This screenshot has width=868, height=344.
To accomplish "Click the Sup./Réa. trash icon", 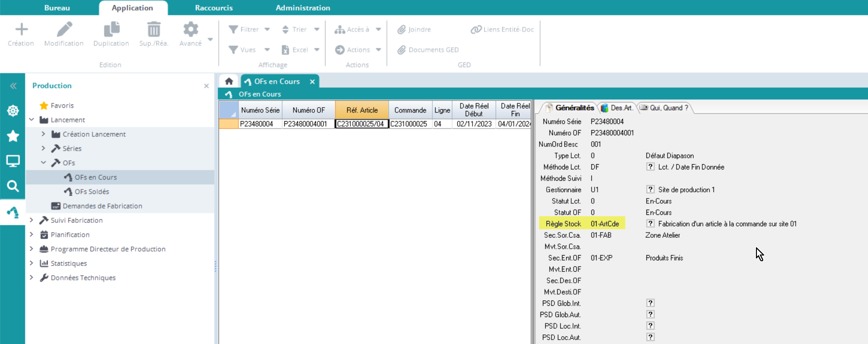I will click(x=154, y=30).
